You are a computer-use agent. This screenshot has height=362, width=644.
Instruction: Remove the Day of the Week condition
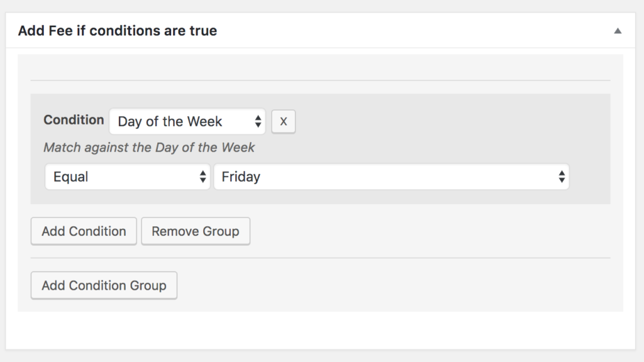(283, 121)
